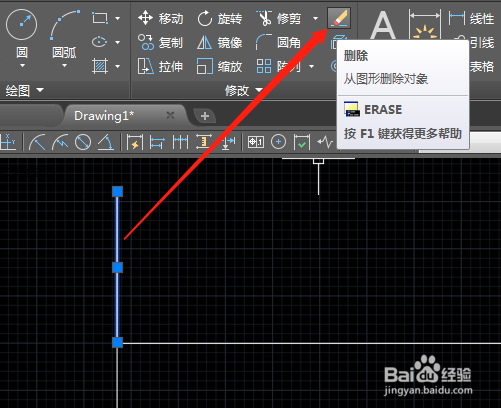Open the Hatch tool dropdown arrow

117,66
